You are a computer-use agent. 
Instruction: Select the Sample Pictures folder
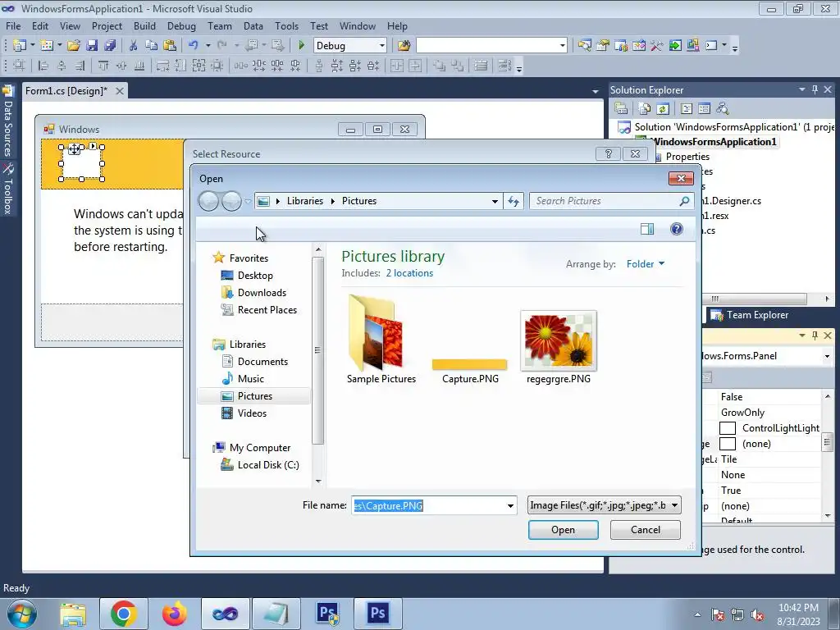click(381, 339)
